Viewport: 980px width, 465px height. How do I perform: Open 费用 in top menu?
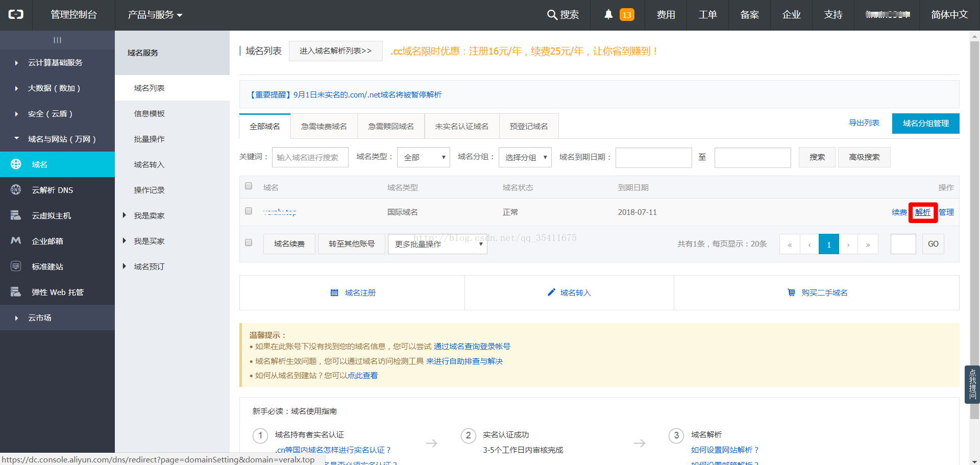point(666,15)
